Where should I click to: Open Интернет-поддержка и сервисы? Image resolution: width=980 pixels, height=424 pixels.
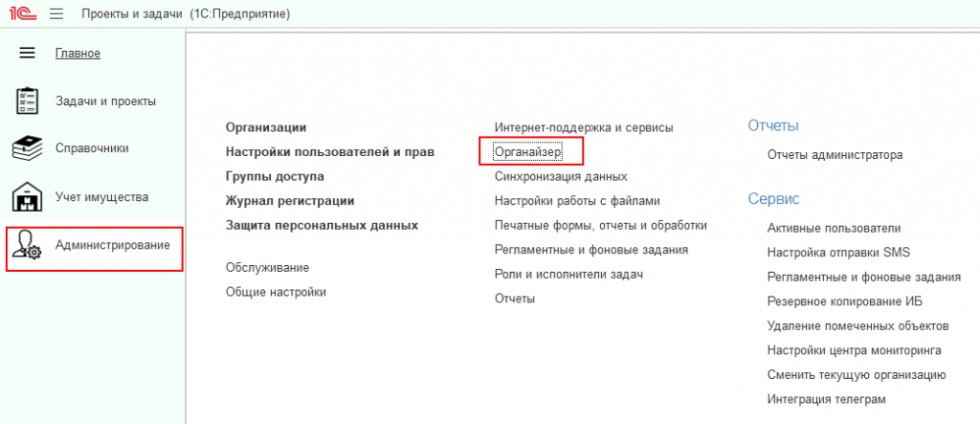click(584, 127)
